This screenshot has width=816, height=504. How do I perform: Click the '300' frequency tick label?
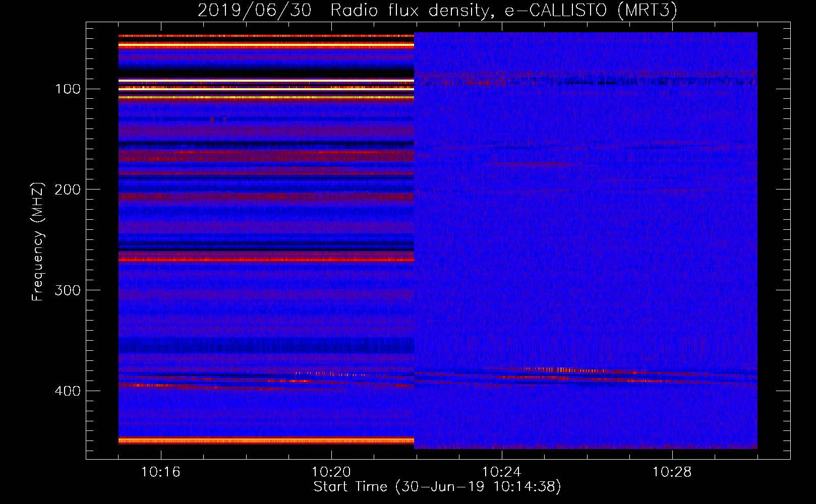point(68,291)
